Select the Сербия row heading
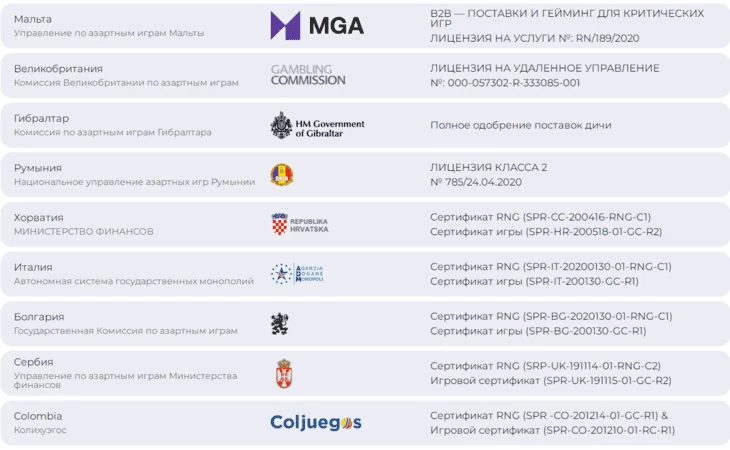The width and height of the screenshot is (730, 450). [x=34, y=362]
